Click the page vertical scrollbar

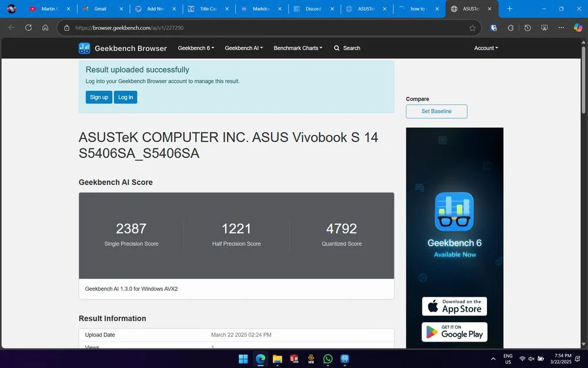(x=583, y=81)
